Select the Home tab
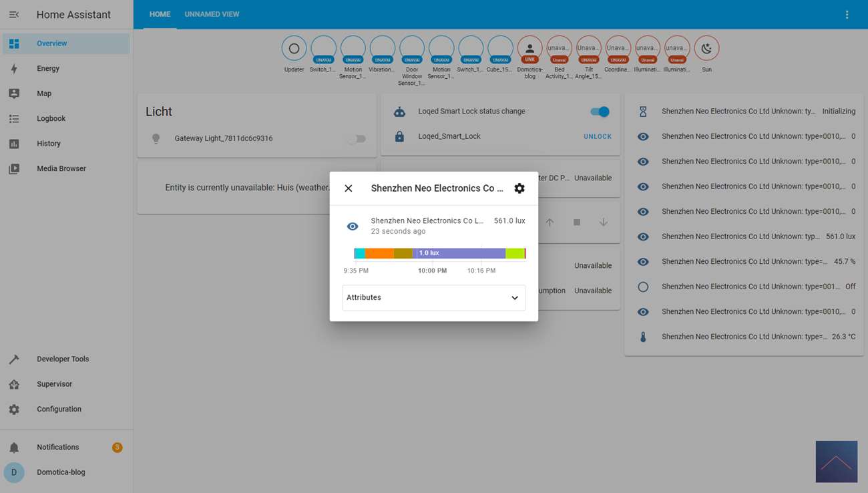 160,15
